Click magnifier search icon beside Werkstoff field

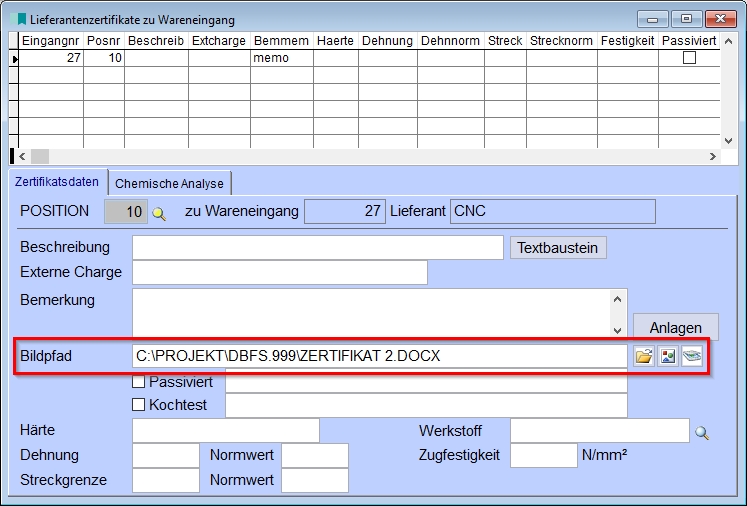702,433
